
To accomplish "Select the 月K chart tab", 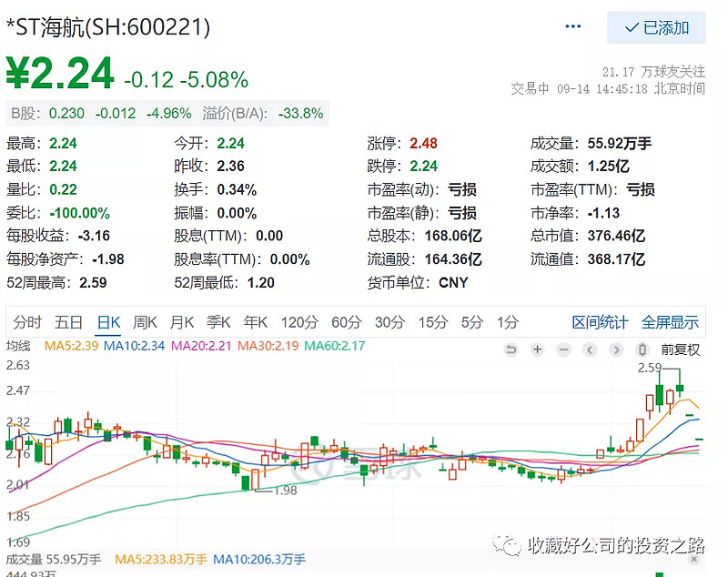I will [x=181, y=321].
